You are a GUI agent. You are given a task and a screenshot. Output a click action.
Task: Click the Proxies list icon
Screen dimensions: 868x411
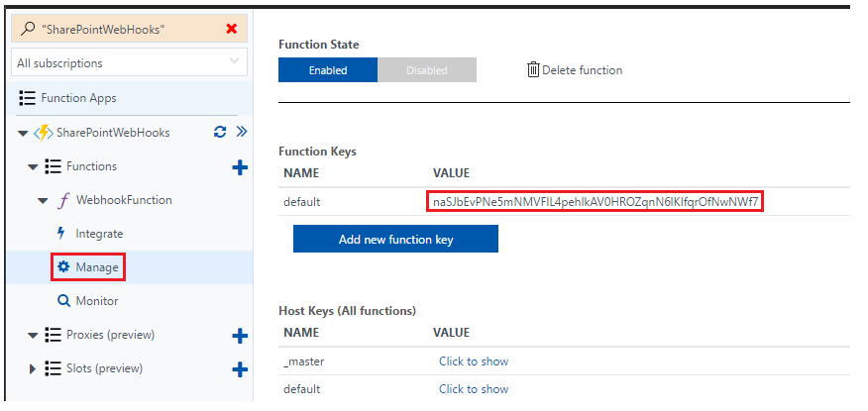[x=53, y=335]
